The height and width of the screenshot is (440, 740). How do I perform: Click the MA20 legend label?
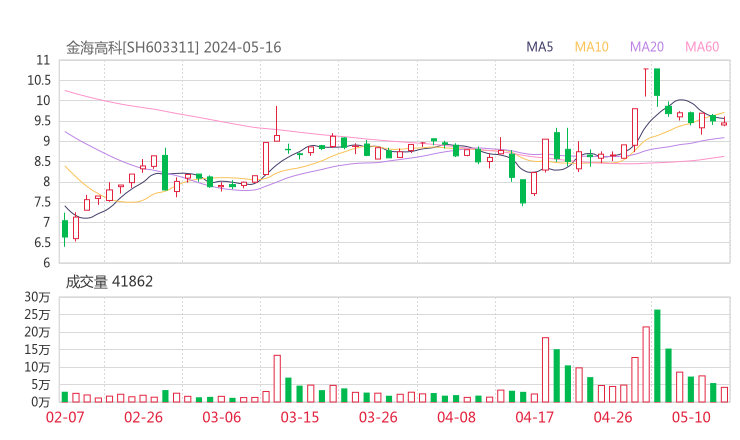[647, 47]
